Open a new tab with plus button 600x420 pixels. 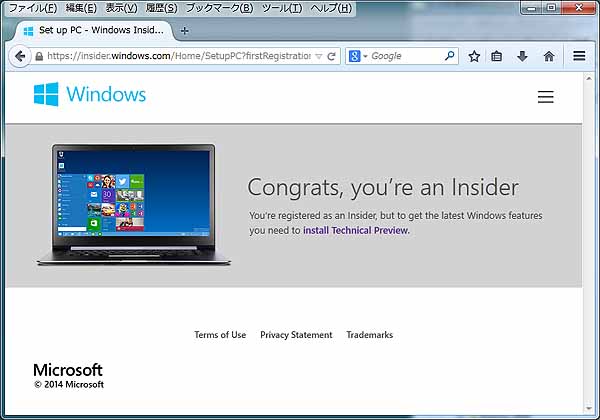click(x=184, y=31)
